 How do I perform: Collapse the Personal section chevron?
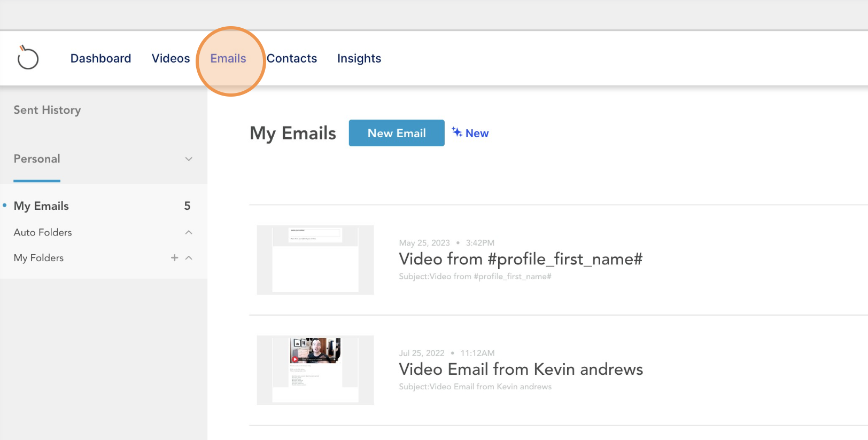click(189, 159)
